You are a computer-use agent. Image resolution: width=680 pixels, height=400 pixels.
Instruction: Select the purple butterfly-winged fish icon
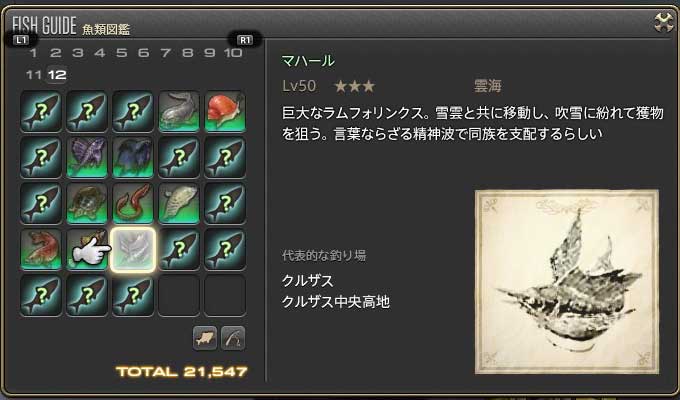(87, 157)
